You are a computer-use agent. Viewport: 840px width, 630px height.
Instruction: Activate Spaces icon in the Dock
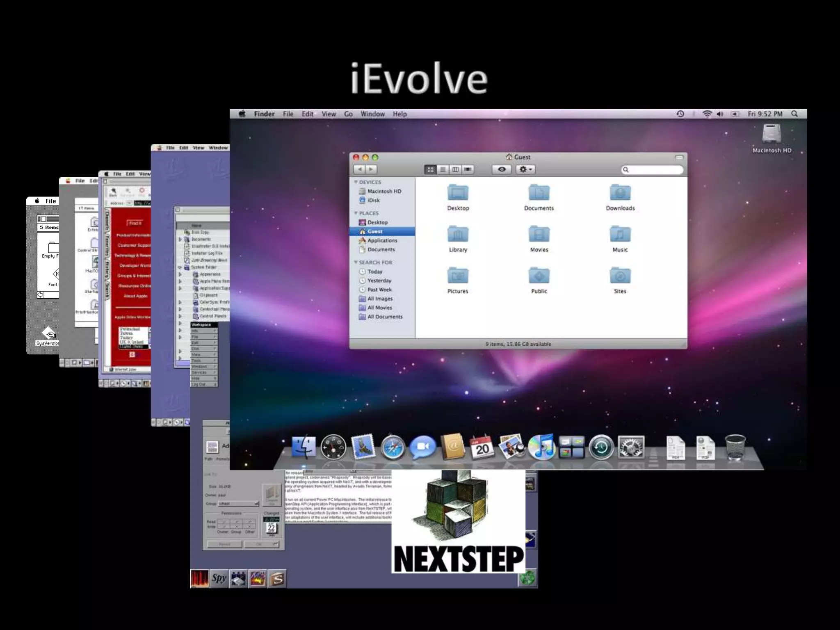pos(571,447)
